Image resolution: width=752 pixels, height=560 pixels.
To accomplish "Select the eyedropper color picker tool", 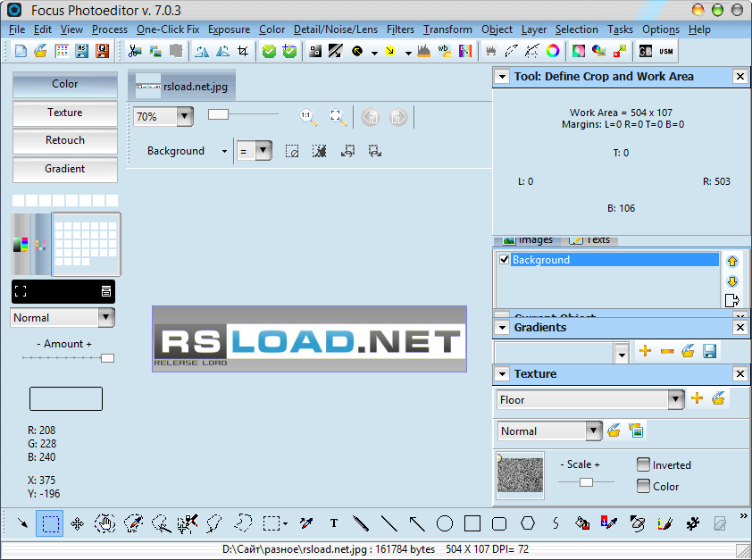I will (x=306, y=523).
